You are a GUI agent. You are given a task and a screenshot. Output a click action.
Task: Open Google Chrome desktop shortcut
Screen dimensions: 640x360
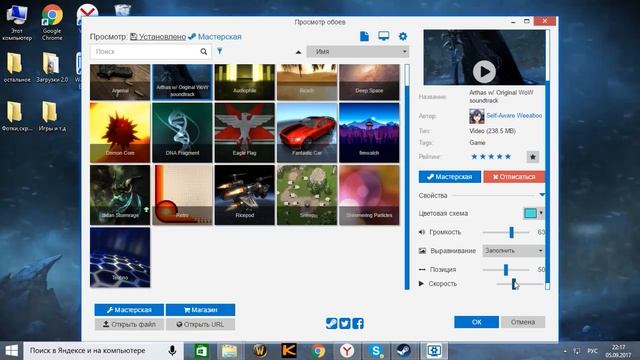coord(52,22)
